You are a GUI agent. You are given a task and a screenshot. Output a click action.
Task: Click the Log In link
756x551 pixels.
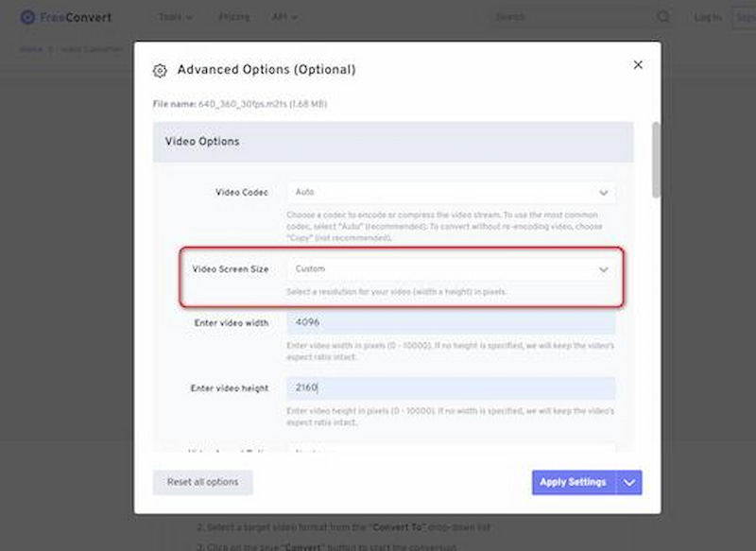[x=708, y=18]
